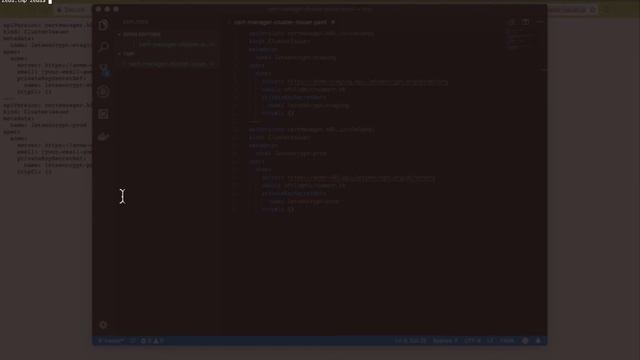Click the LF line ending in status bar
Image resolution: width=640 pixels, height=360 pixels.
coord(490,341)
